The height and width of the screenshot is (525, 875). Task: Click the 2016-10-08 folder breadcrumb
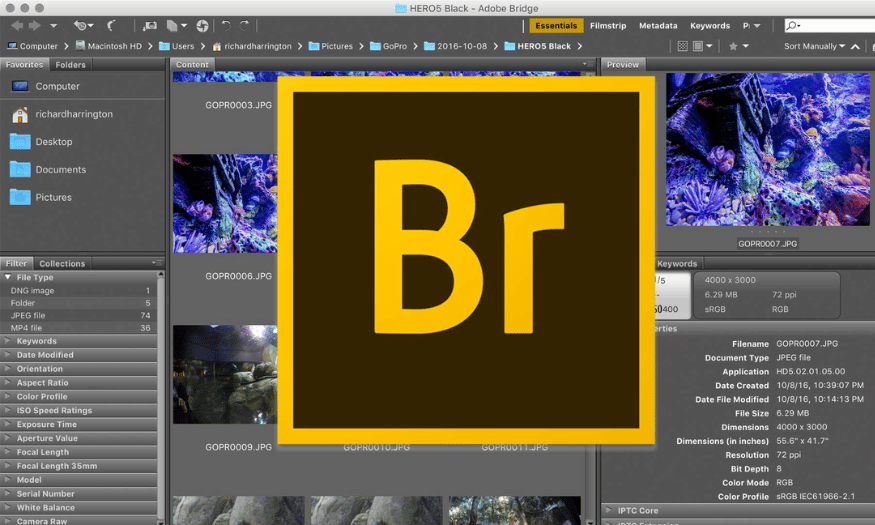click(x=455, y=46)
